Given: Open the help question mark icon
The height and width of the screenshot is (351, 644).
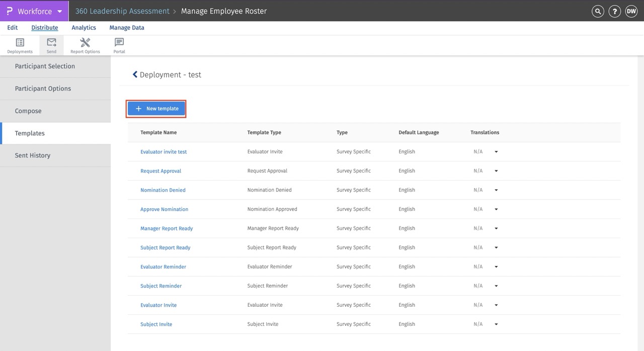Looking at the screenshot, I should (614, 11).
